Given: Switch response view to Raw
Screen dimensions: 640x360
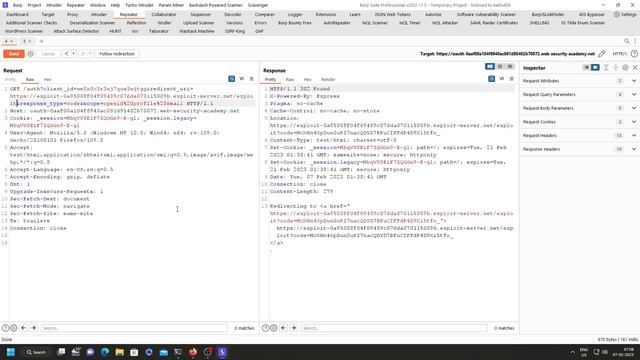Looking at the screenshot, I should [x=290, y=79].
